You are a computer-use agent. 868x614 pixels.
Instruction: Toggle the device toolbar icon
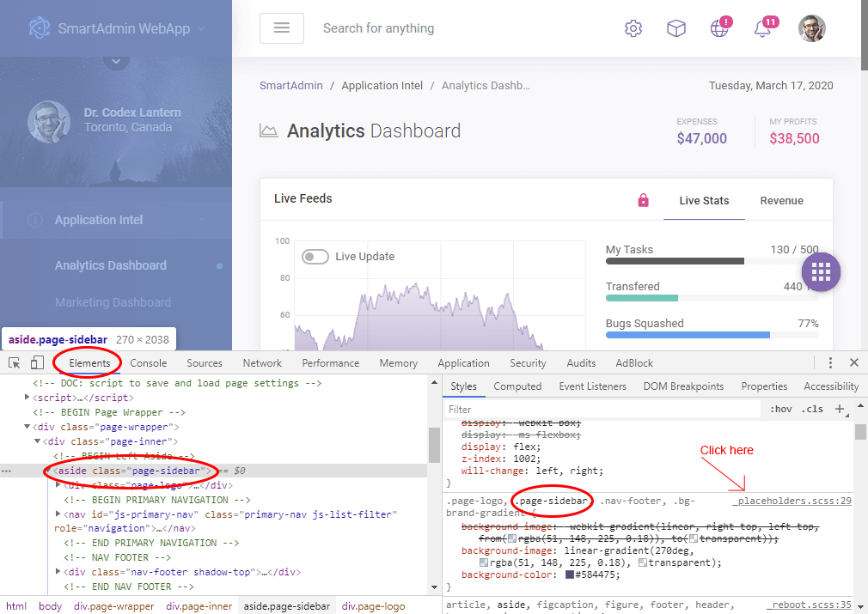pos(37,363)
